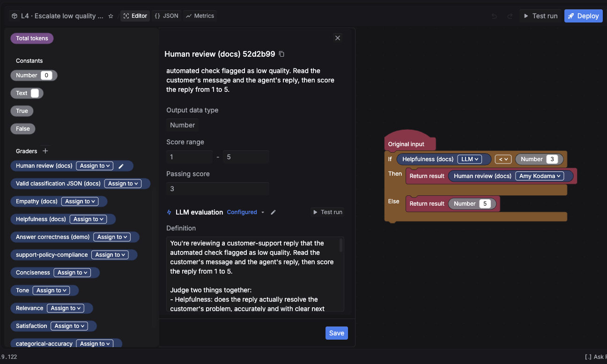This screenshot has height=364, width=607.
Task: Edit the score range maximum field
Action: point(246,157)
